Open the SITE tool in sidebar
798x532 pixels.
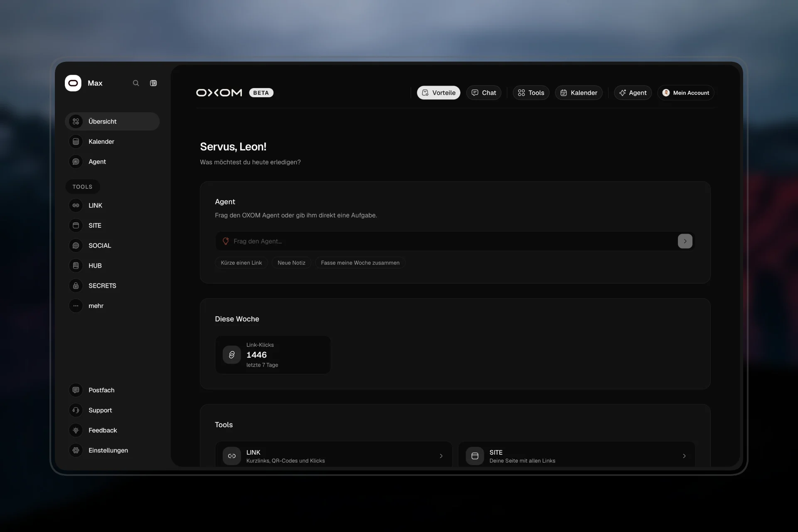tap(112, 225)
